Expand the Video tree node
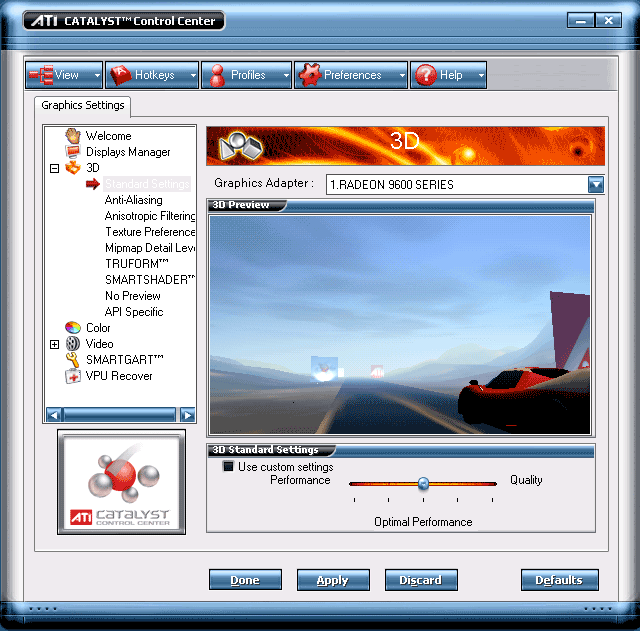The width and height of the screenshot is (640, 631). tap(54, 344)
